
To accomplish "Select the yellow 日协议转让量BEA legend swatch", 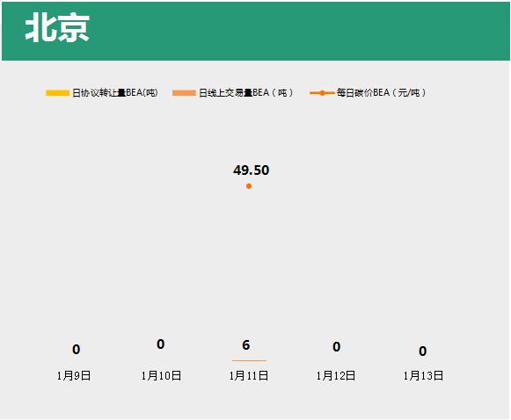I will [58, 93].
